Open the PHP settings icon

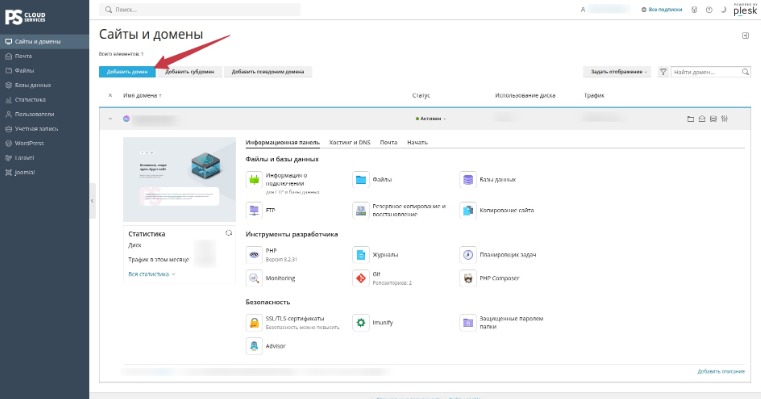pos(254,254)
